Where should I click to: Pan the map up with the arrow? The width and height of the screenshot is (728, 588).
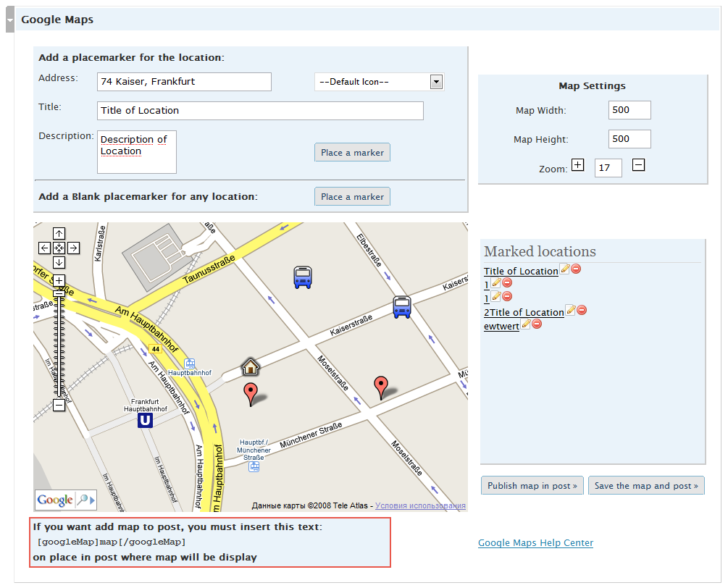click(59, 233)
